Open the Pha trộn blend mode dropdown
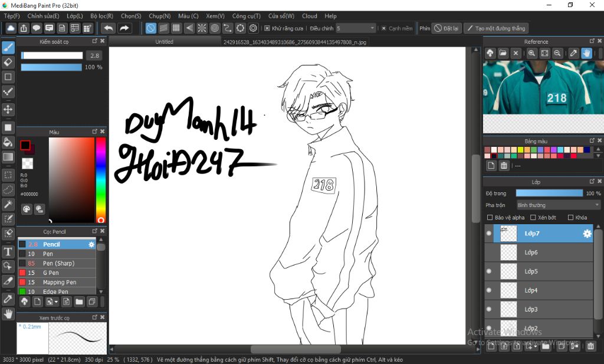 tap(558, 205)
